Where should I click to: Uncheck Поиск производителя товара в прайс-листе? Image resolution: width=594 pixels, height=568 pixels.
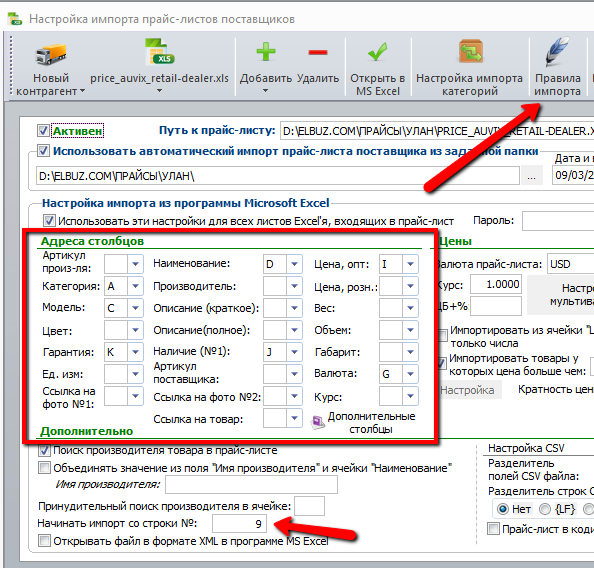(44, 450)
